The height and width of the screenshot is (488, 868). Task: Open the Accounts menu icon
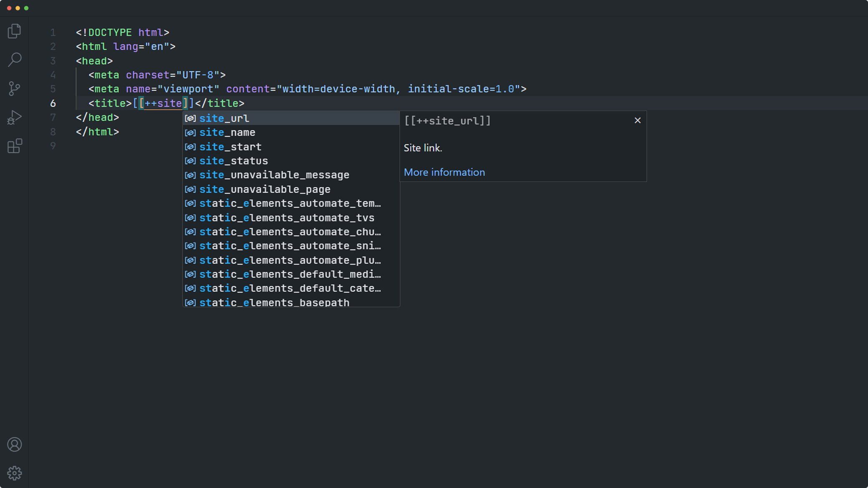point(14,445)
